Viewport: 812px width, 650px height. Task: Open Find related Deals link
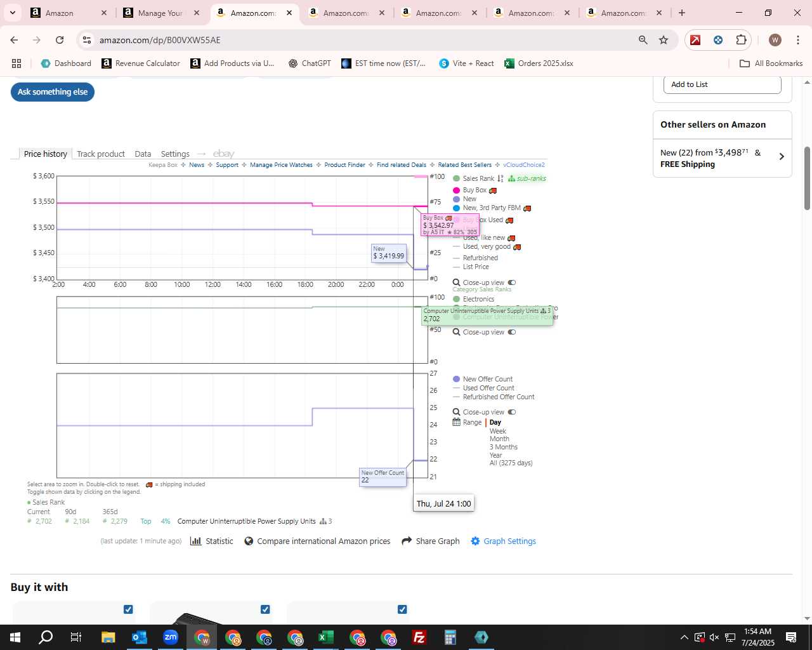[402, 165]
